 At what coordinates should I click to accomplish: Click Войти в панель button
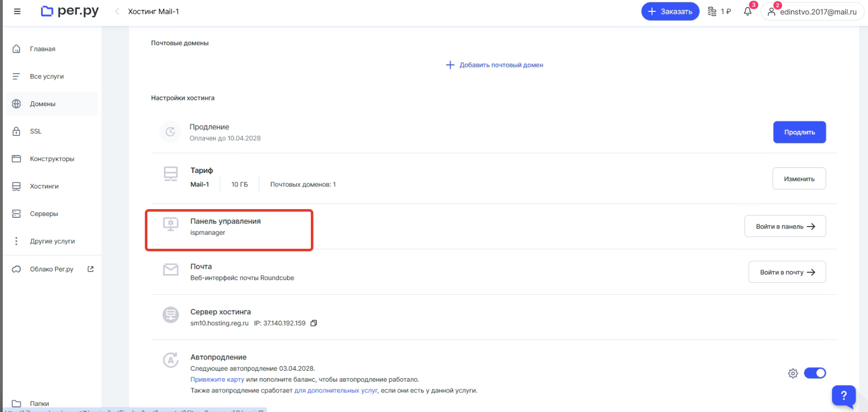[x=785, y=226]
